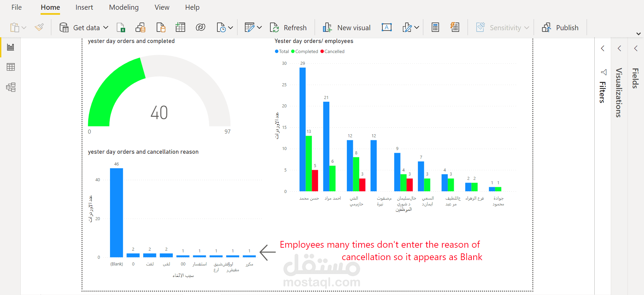Click the gauge value 40

(x=159, y=112)
